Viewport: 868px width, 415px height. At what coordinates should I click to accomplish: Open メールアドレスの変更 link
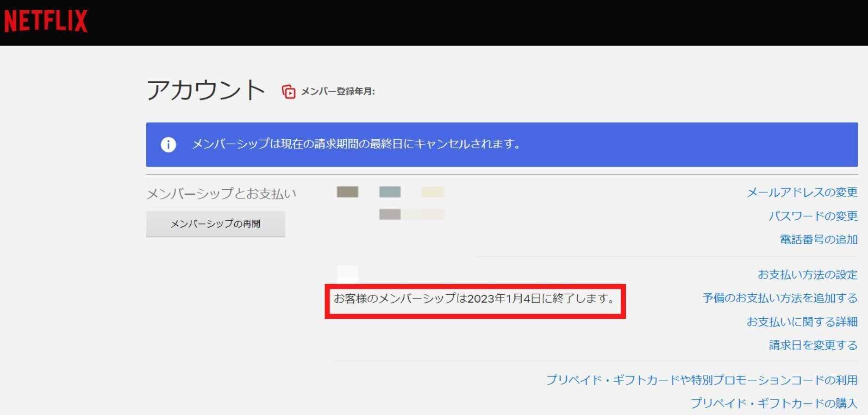pyautogui.click(x=802, y=192)
